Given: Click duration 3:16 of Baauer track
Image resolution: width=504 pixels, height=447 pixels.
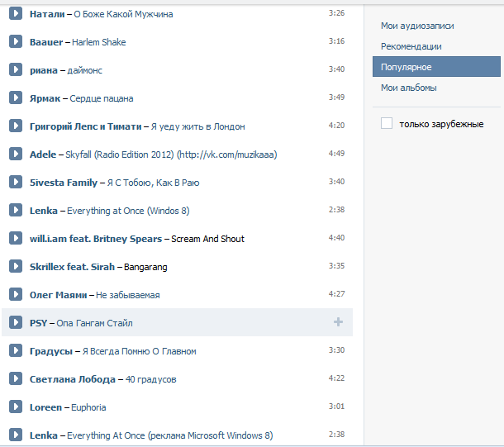Looking at the screenshot, I should (x=336, y=40).
